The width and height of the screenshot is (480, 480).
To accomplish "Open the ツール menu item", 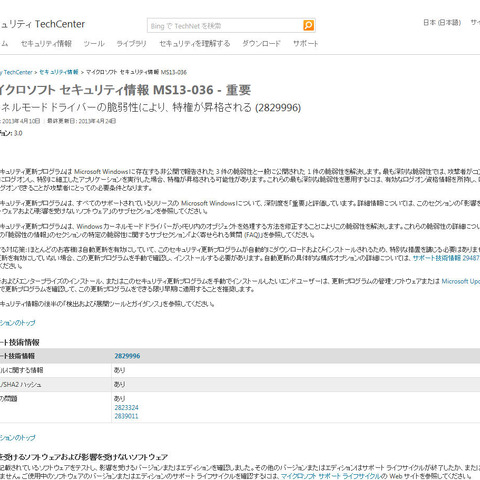I will (94, 44).
